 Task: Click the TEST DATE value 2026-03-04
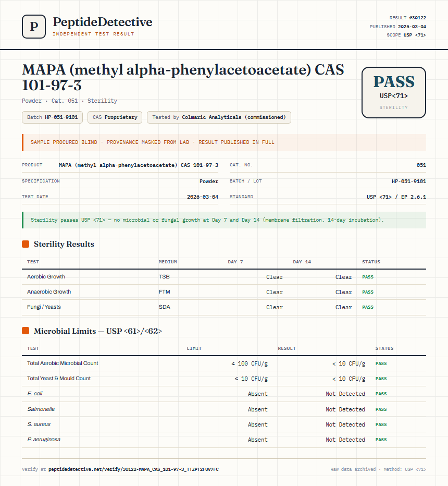(x=203, y=197)
